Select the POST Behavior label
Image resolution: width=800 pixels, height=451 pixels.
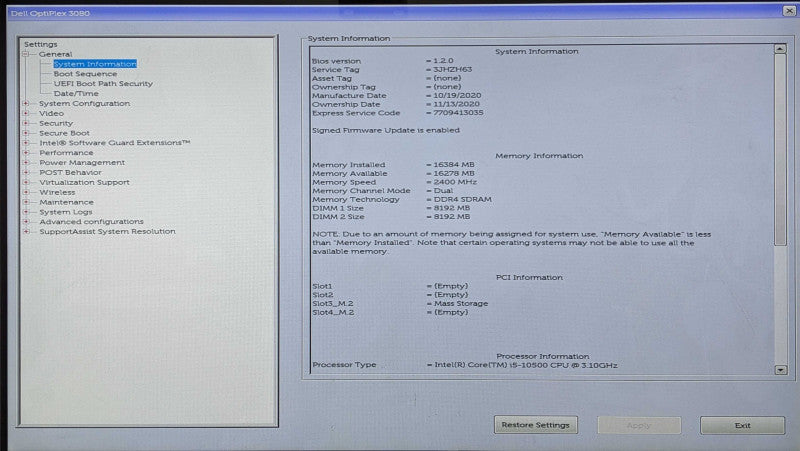[x=70, y=172]
